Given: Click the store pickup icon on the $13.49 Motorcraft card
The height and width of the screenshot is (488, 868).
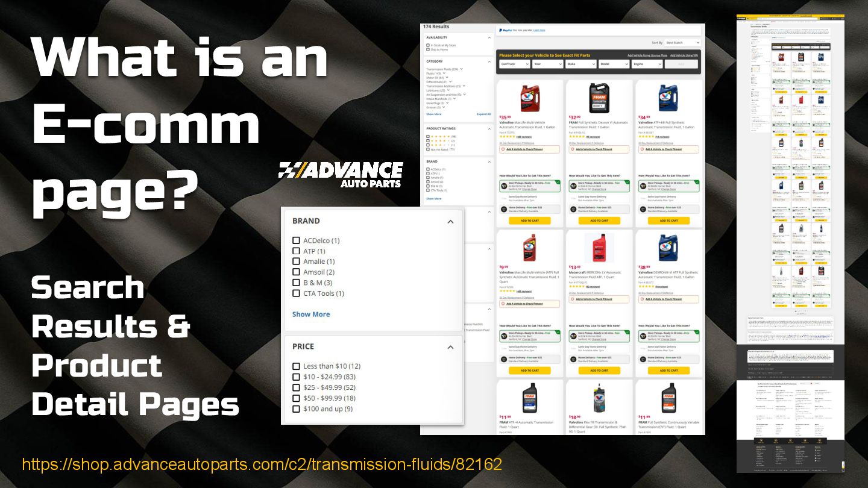Looking at the screenshot, I should pos(574,336).
